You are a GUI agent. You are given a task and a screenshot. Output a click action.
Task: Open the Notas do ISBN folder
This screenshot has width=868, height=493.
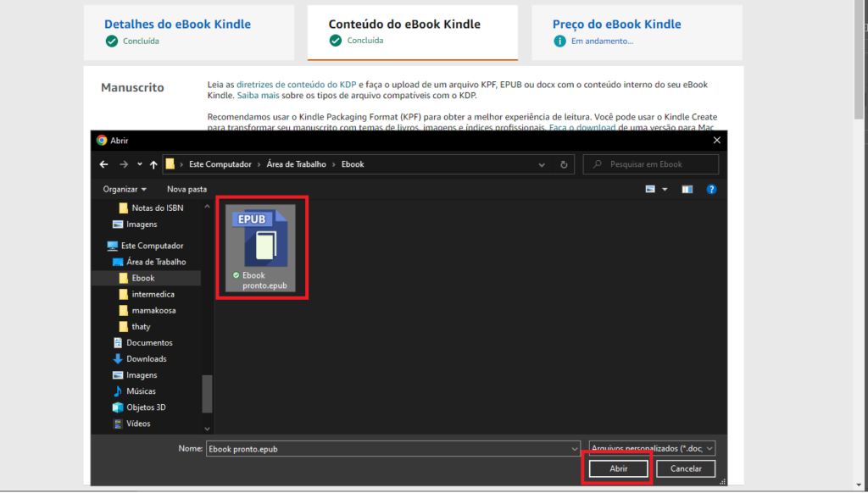point(157,208)
